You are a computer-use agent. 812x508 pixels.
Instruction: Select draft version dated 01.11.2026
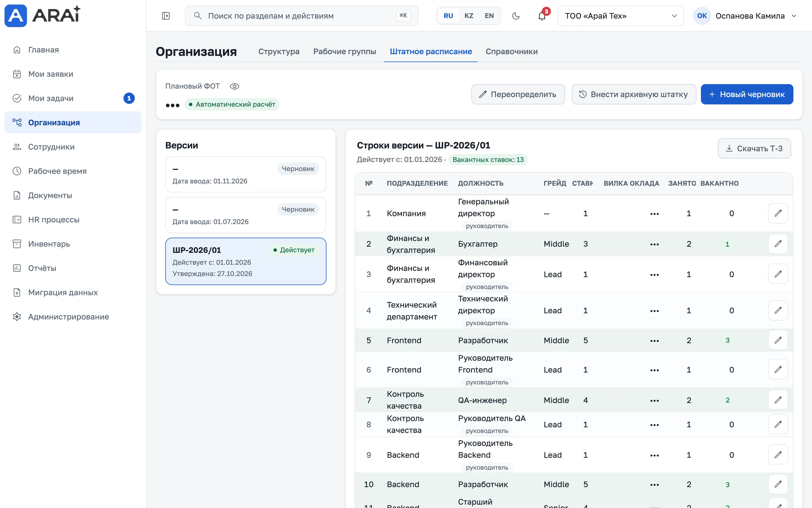[x=246, y=174]
